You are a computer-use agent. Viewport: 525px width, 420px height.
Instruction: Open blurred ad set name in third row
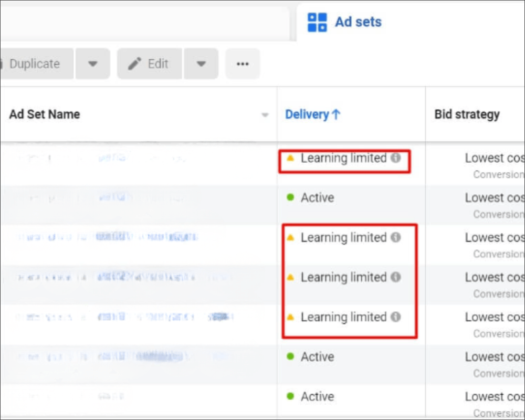pyautogui.click(x=107, y=237)
